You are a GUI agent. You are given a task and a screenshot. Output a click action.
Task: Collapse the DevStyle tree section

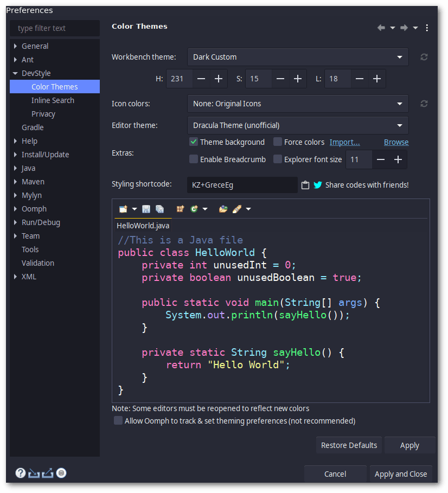point(15,73)
